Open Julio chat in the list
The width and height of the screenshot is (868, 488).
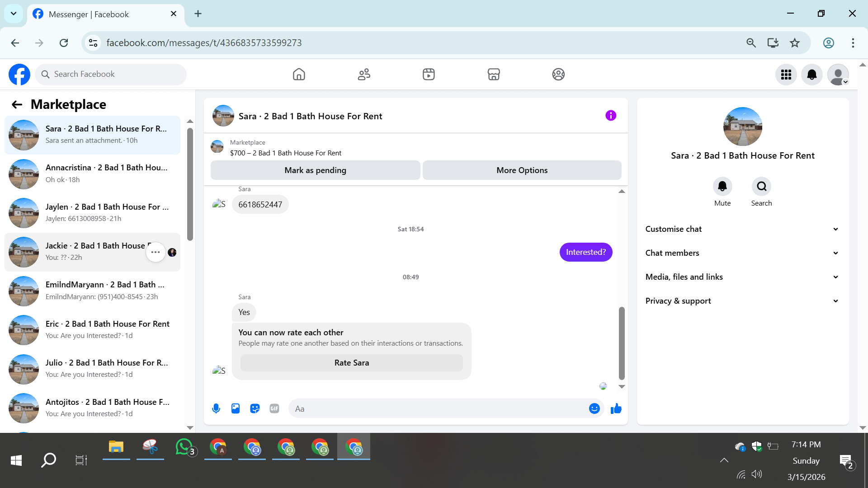pos(92,369)
